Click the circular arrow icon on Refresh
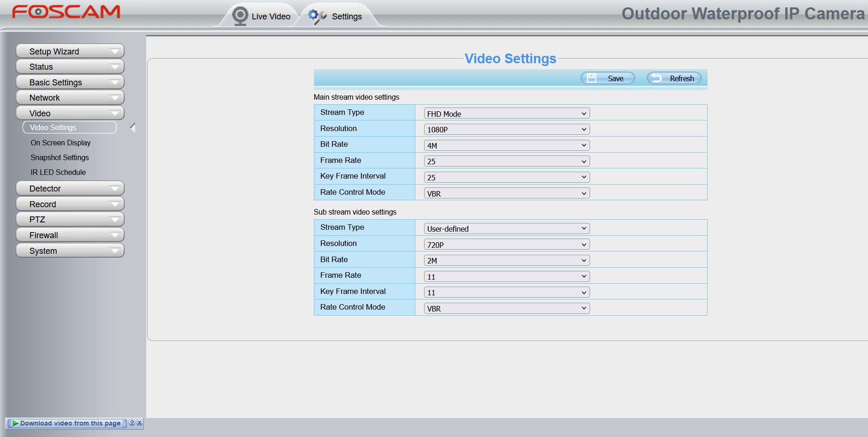 (x=656, y=78)
